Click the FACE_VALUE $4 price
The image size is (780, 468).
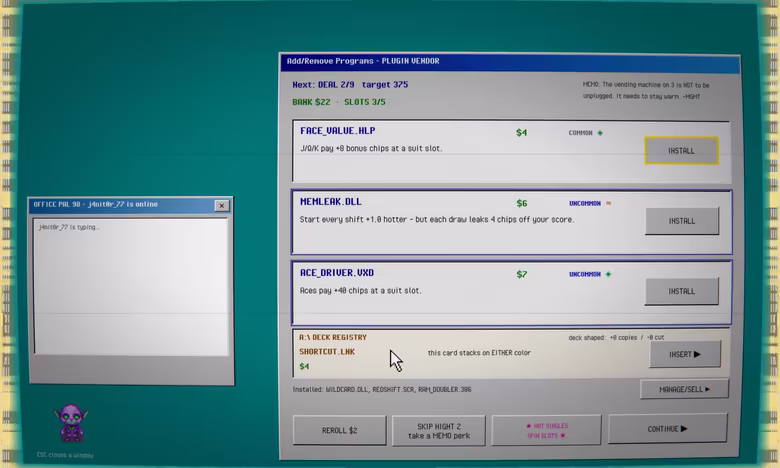pyautogui.click(x=521, y=132)
